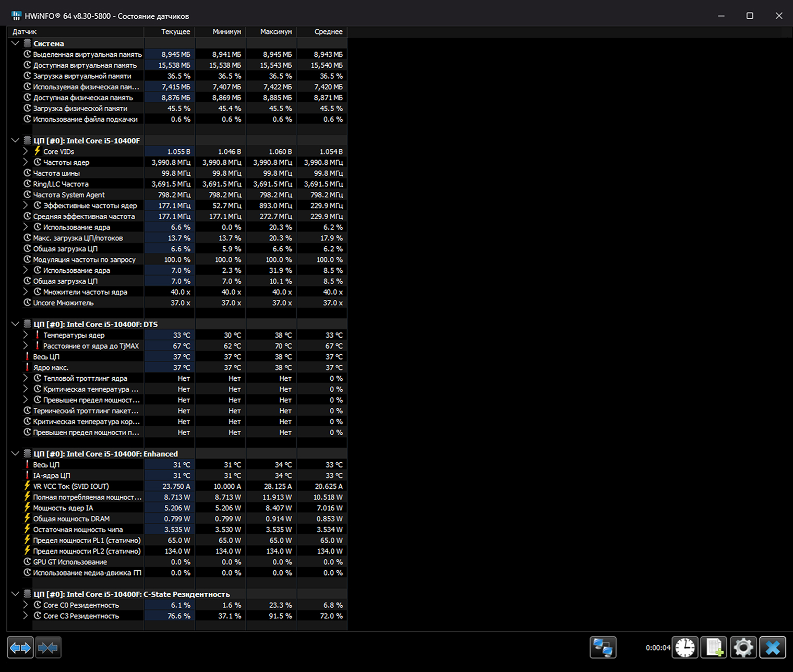The height and width of the screenshot is (672, 793).
Task: Expand the Core C3 Резидентность row
Action: coord(26,616)
